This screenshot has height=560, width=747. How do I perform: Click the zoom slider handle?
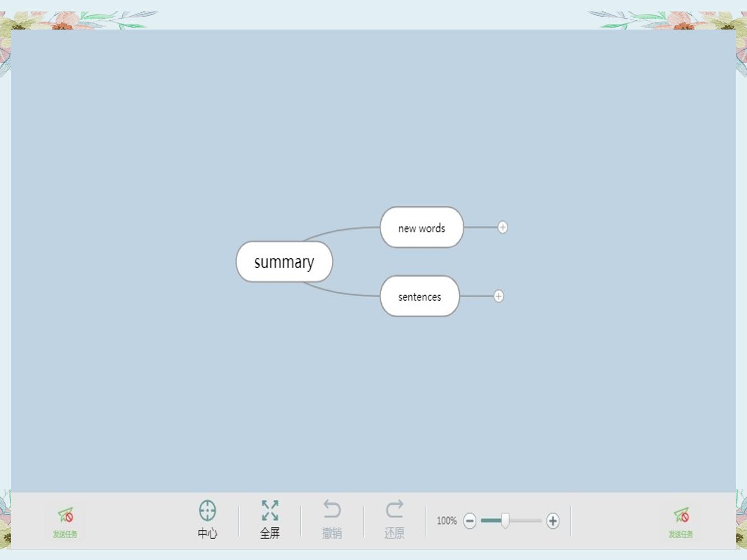point(505,521)
